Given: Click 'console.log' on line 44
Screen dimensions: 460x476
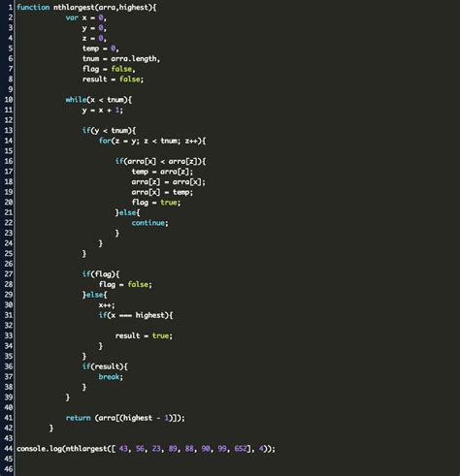Looking at the screenshot, I should [39, 449].
